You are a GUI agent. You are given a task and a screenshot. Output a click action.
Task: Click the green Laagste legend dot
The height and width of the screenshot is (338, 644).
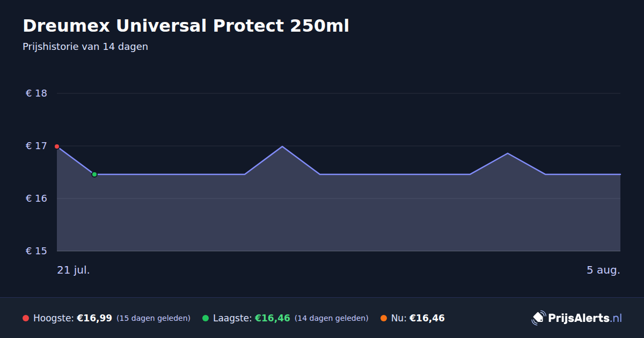point(206,318)
